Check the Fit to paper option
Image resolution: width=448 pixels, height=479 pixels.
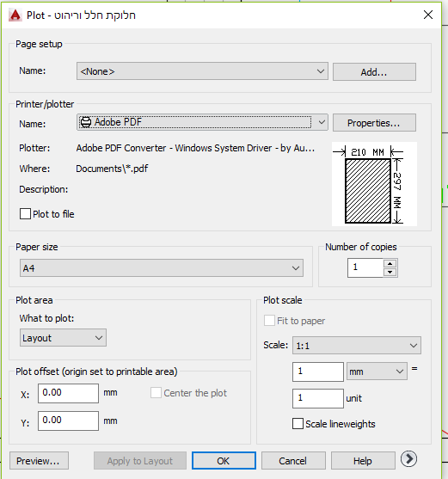pos(269,321)
